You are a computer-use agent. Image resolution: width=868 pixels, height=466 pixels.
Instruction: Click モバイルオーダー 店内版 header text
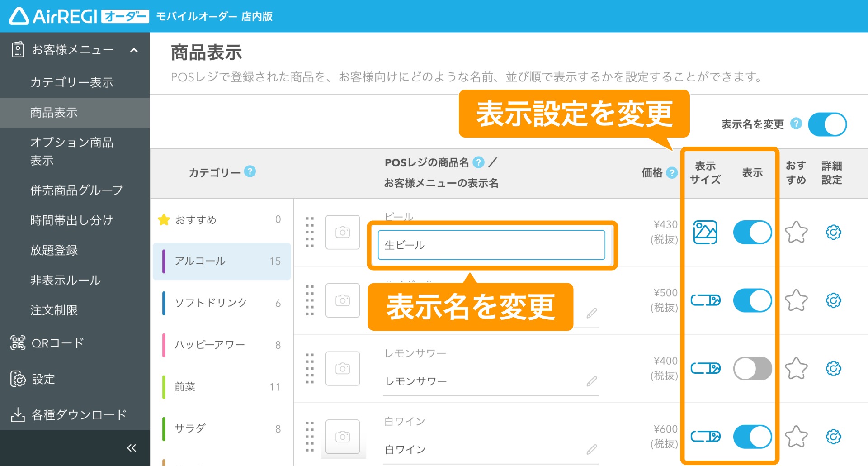(x=214, y=17)
